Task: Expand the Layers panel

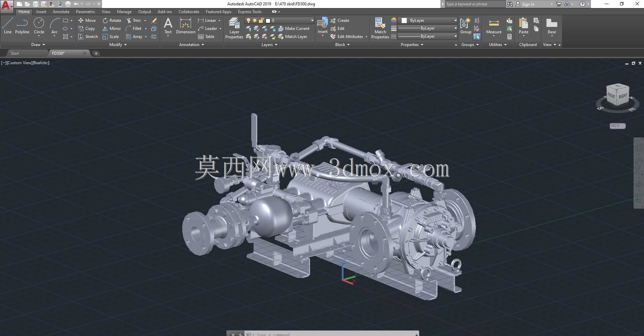Action: click(269, 45)
